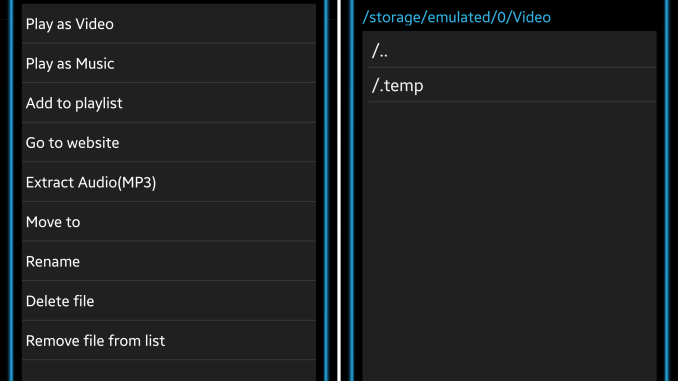
Task: Tap the MP3 text in Extract Audio
Action: (x=136, y=182)
